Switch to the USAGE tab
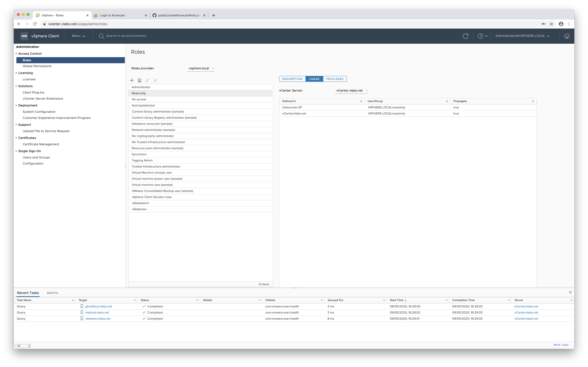The height and width of the screenshot is (367, 588). (314, 79)
